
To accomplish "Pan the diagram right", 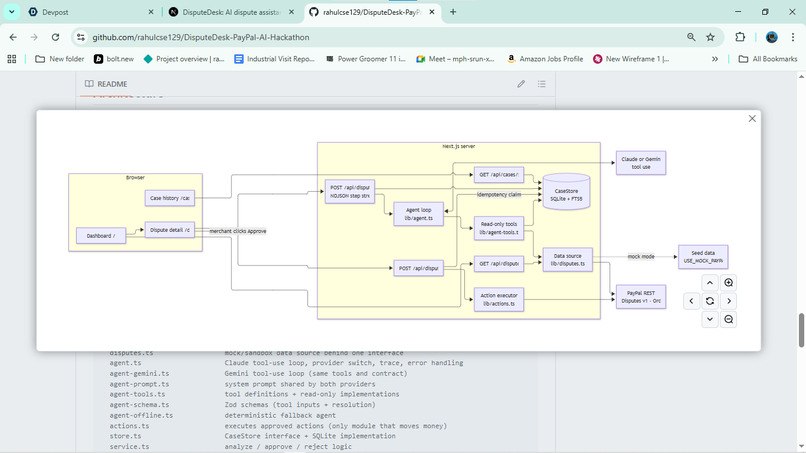I will pyautogui.click(x=729, y=301).
